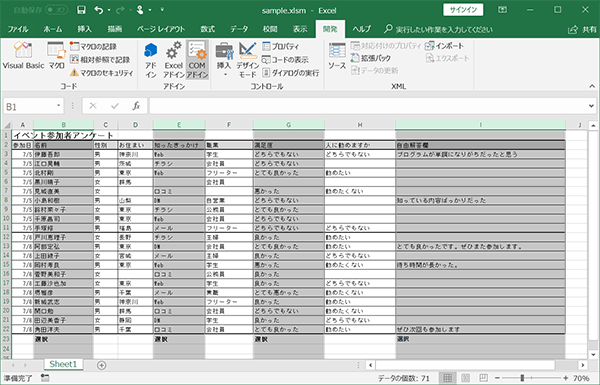
Task: Click the macro recording status bar icon
Action: click(x=45, y=378)
